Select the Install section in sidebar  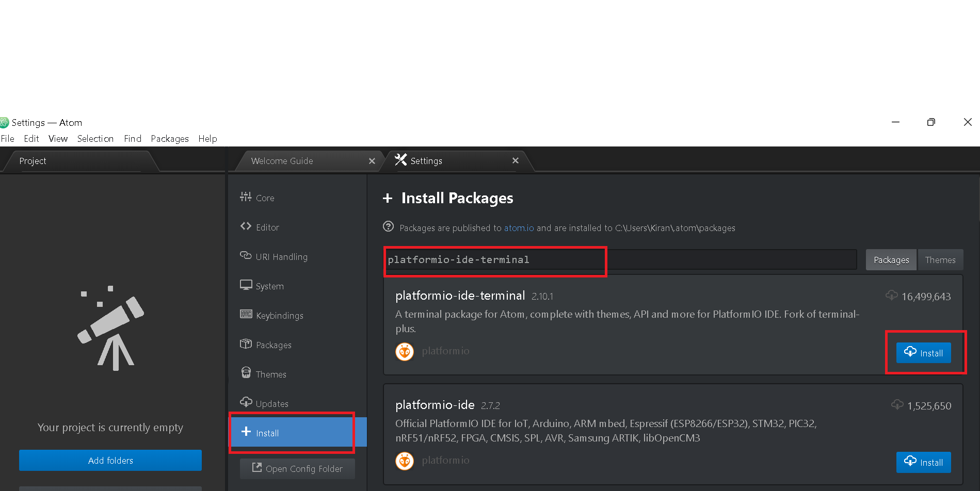[x=298, y=432]
